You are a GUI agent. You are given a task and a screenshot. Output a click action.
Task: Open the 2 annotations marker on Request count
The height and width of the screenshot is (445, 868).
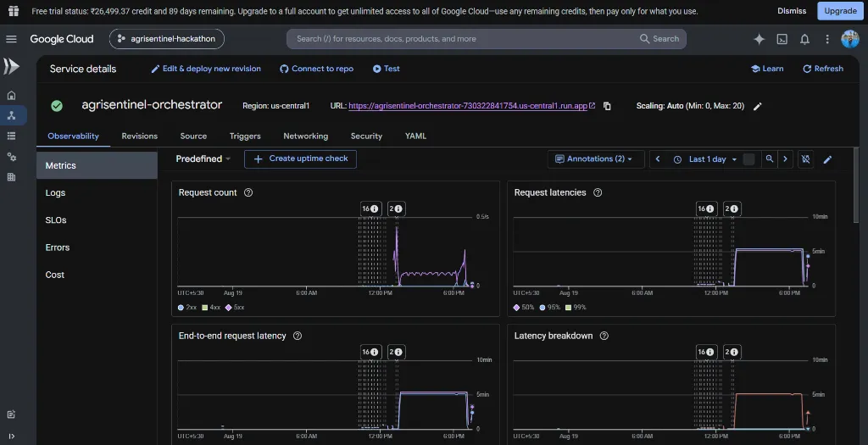tap(396, 209)
